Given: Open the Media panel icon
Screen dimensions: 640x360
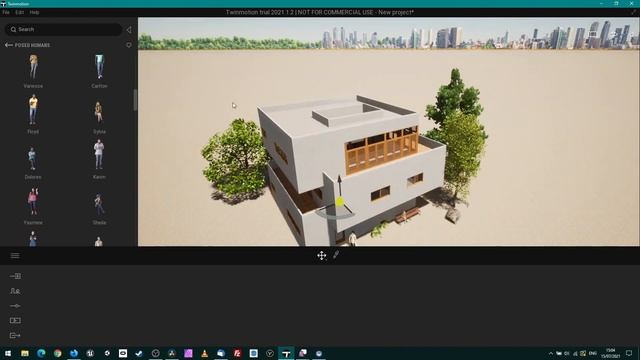Looking at the screenshot, I should tap(15, 320).
